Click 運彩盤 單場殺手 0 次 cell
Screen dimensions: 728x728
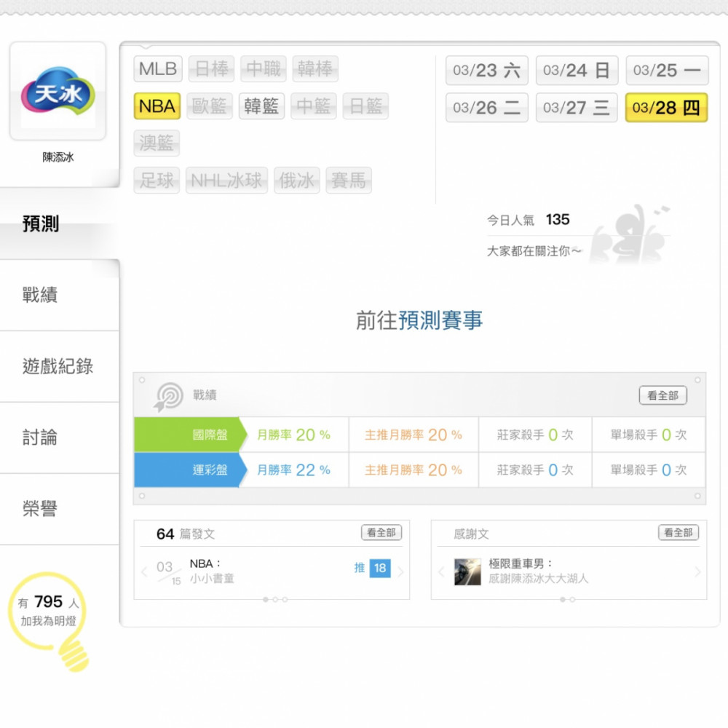click(x=649, y=470)
